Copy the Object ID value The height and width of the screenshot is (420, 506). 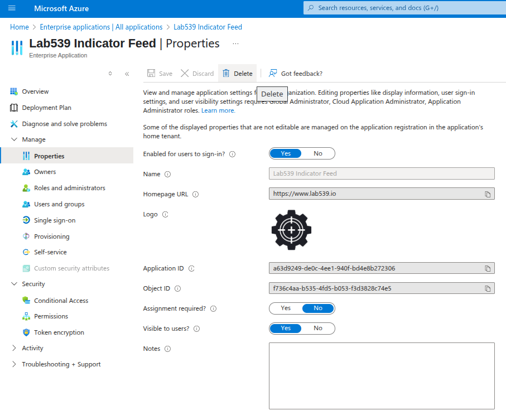point(488,289)
